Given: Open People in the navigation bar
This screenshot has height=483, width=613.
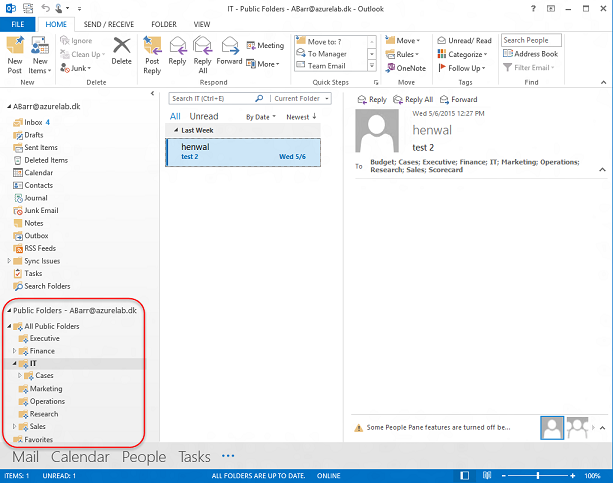Looking at the screenshot, I should pyautogui.click(x=144, y=456).
